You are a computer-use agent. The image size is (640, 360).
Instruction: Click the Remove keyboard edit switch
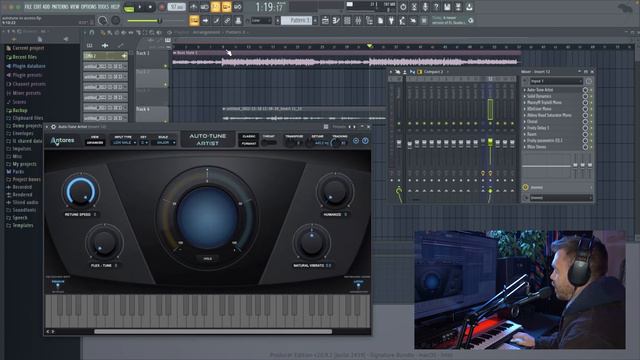click(58, 283)
